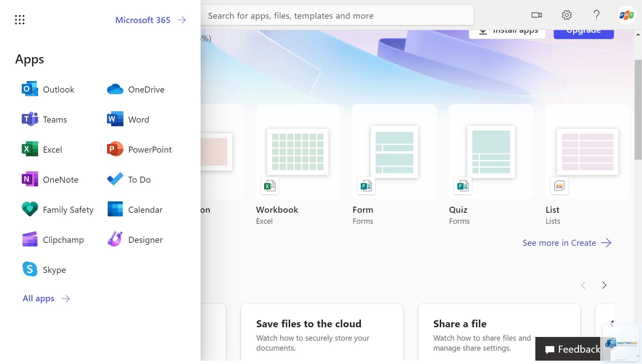
Task: Create a new Lists List thumbnail
Action: pyautogui.click(x=587, y=152)
